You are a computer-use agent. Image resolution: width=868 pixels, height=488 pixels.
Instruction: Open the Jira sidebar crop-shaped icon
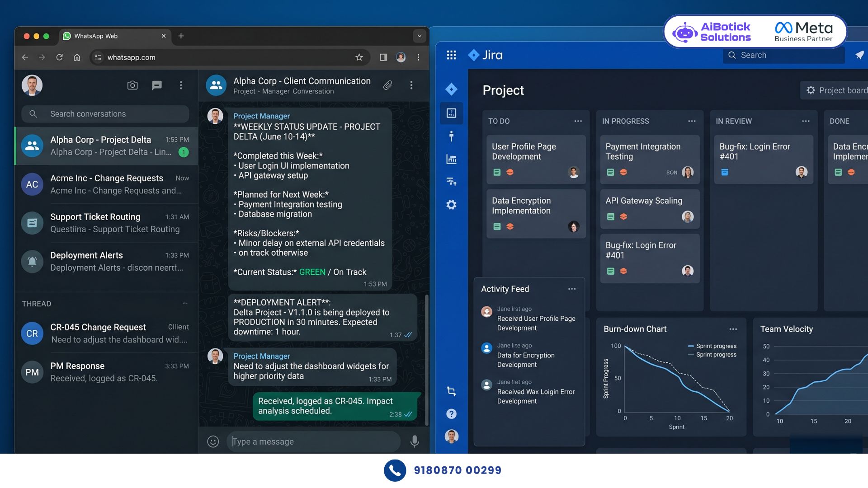[x=451, y=391]
